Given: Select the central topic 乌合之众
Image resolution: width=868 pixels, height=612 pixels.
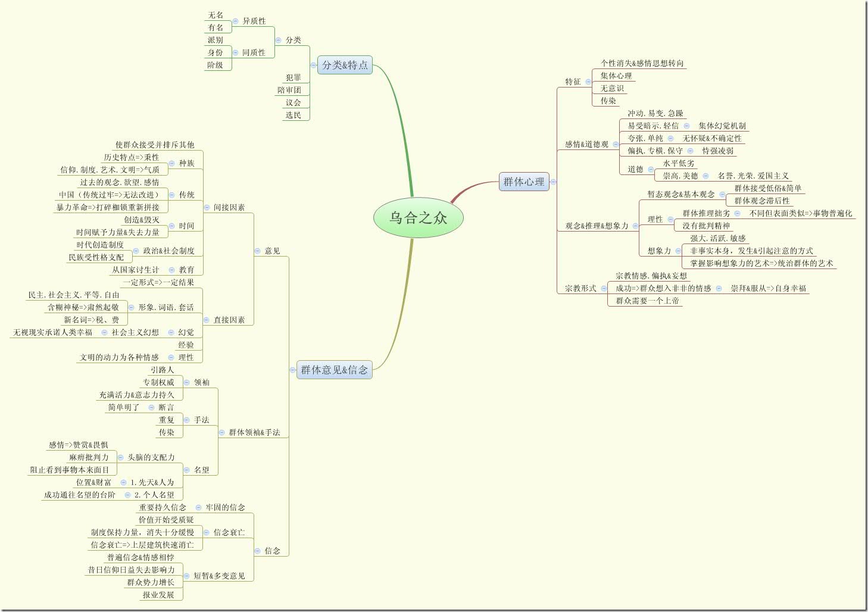Looking at the screenshot, I should coord(418,217).
